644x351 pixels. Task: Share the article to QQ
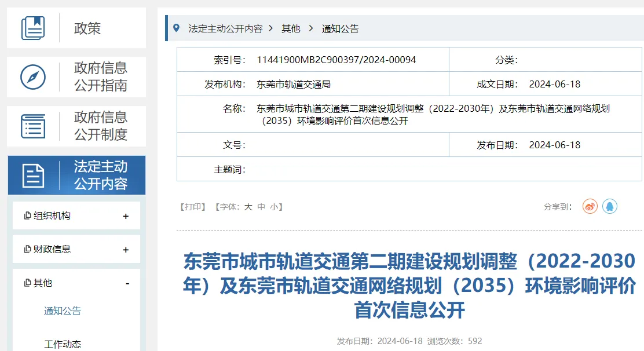point(609,206)
